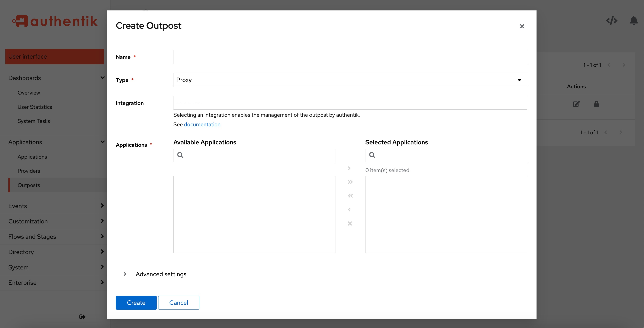Navigate to System Tasks
The width and height of the screenshot is (644, 328).
pos(34,121)
